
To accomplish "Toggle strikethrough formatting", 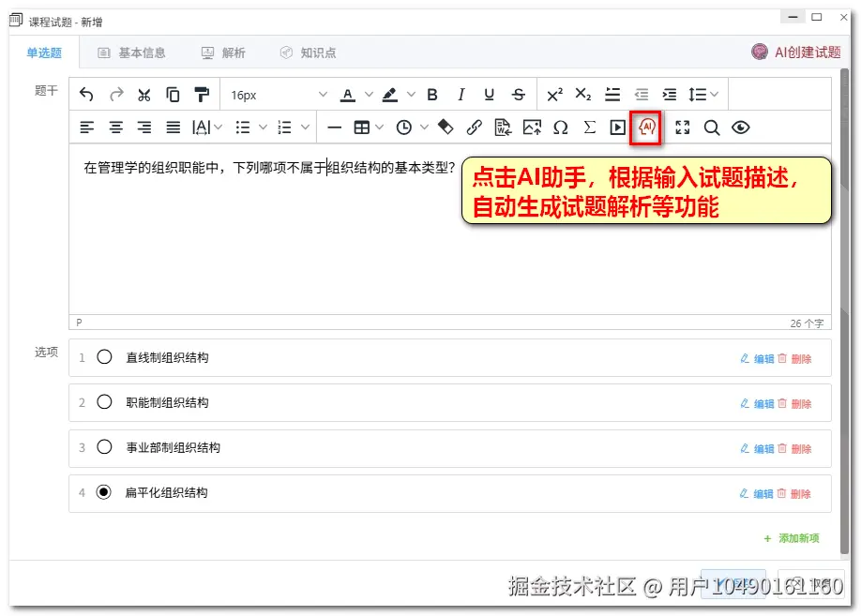I will click(519, 95).
